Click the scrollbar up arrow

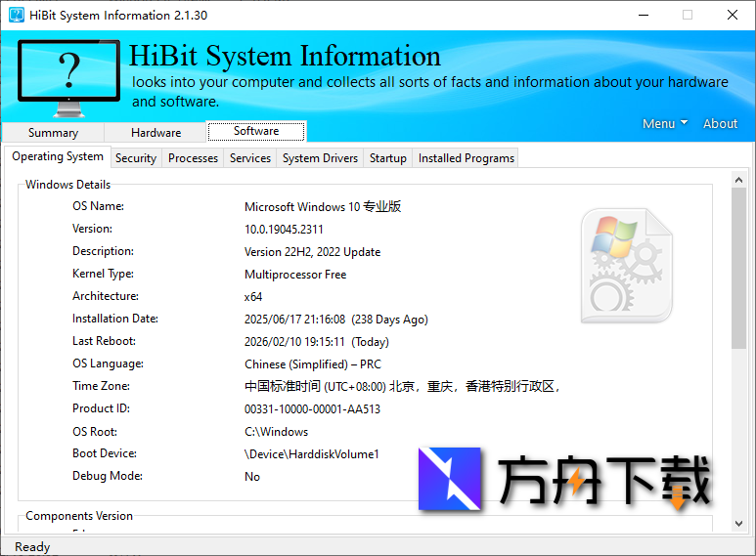[738, 180]
